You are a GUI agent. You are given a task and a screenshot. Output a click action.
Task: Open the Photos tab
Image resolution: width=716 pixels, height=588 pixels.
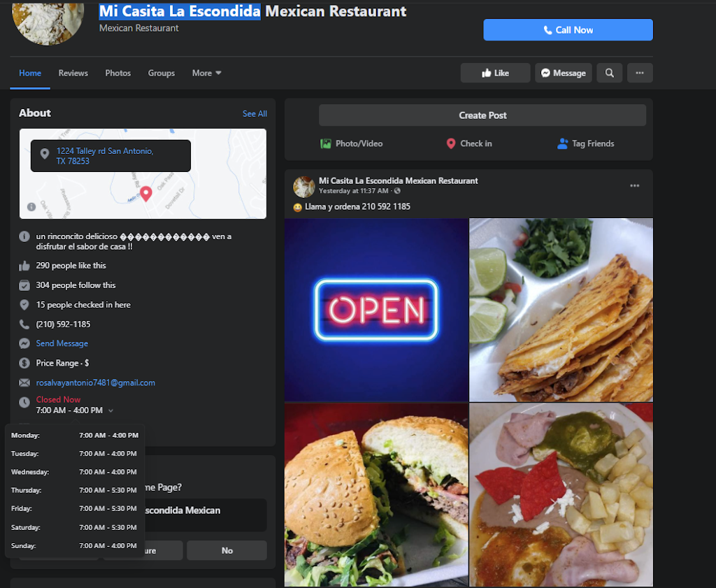(x=118, y=73)
